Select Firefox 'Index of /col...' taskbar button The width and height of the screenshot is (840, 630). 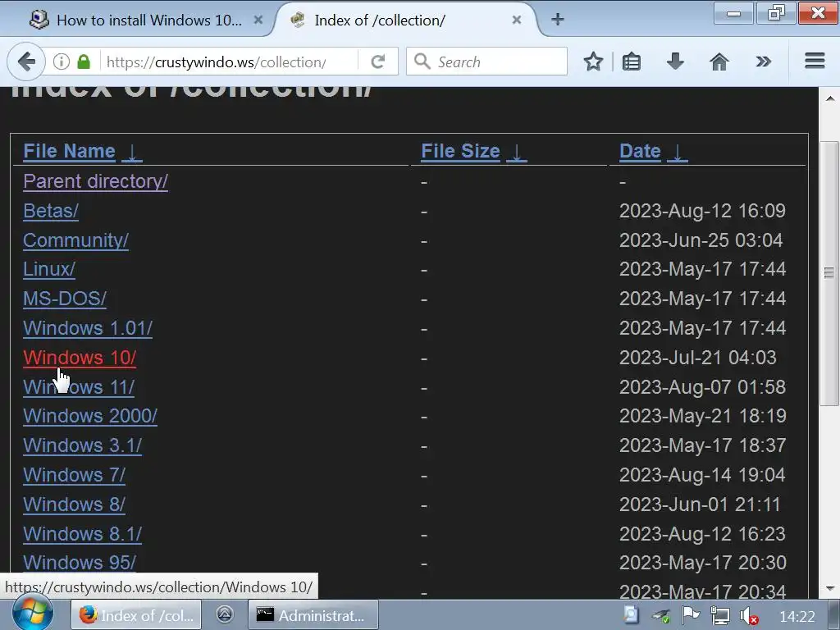(136, 615)
